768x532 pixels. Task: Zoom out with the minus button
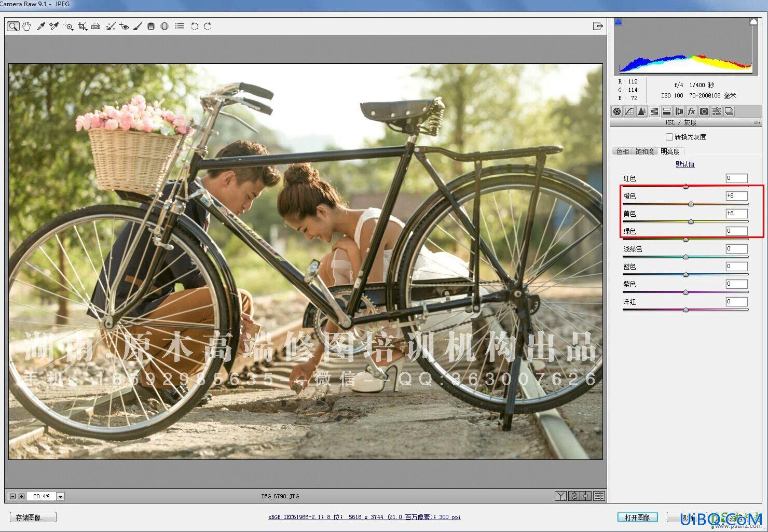13,497
